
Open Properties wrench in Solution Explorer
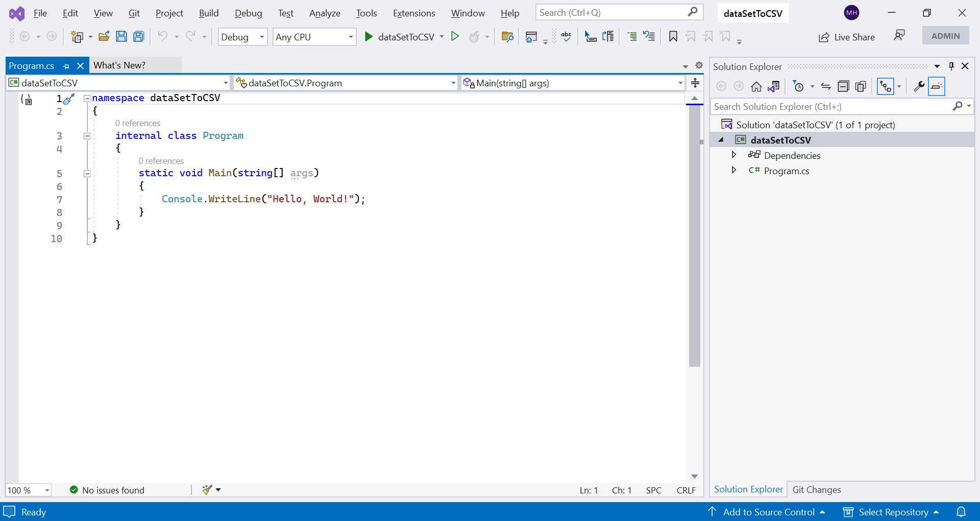coord(919,86)
